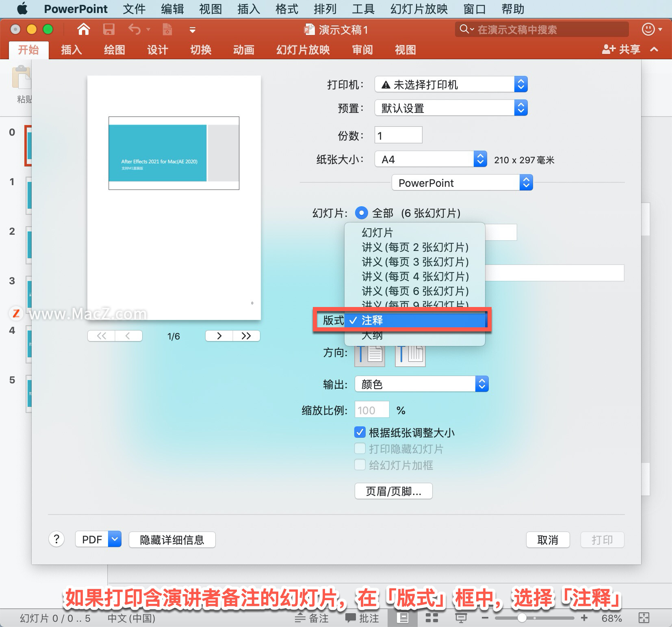
Task: Click the Undo arrow icon
Action: point(134,29)
